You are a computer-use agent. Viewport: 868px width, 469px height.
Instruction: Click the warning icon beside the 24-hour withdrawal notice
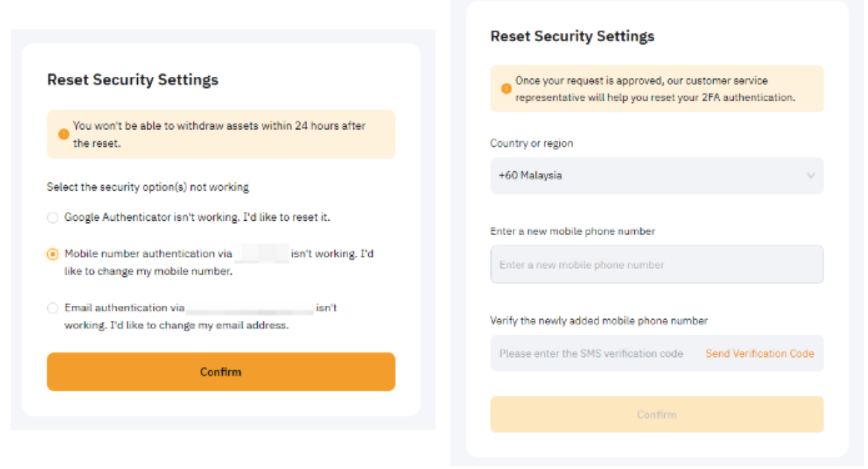(x=63, y=135)
